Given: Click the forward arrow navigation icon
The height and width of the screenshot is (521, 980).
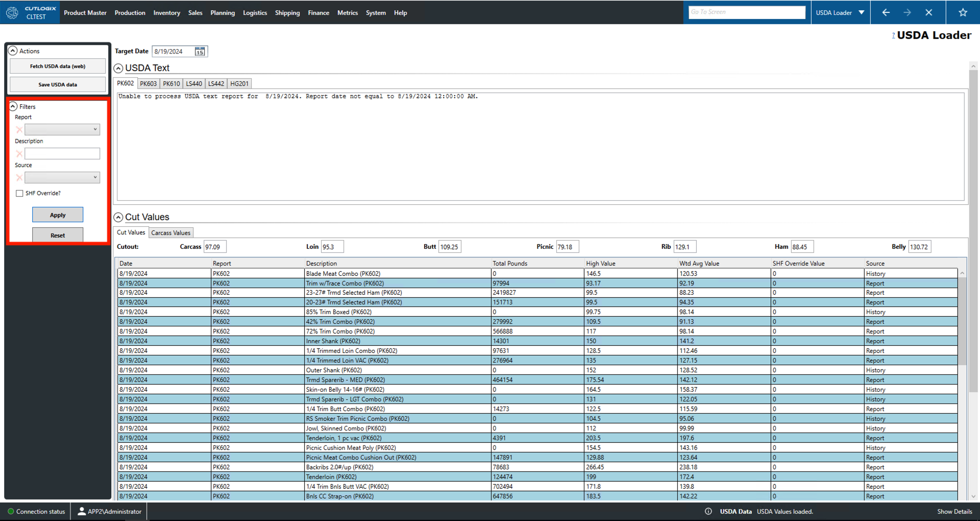Looking at the screenshot, I should click(x=907, y=13).
